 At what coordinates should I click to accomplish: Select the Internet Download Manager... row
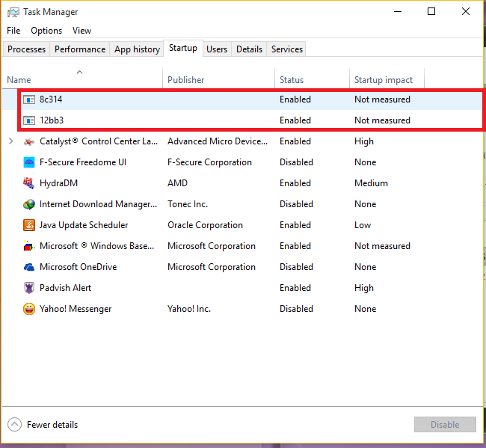point(242,204)
